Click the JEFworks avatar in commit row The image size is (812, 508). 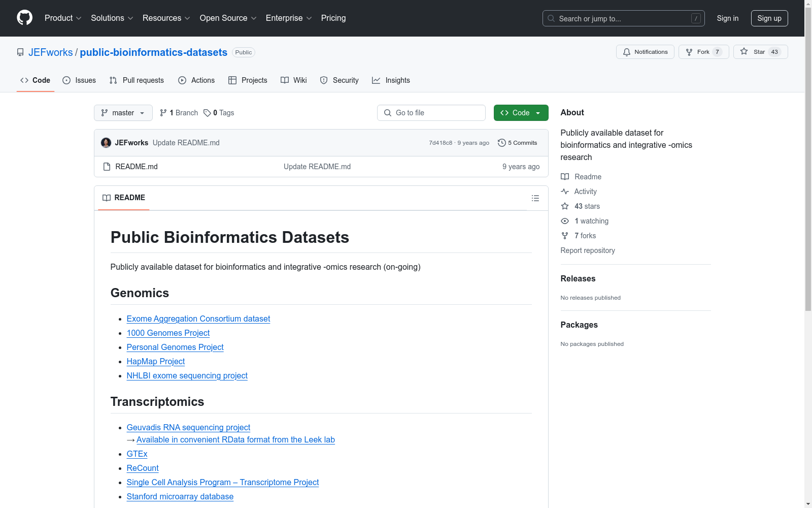[x=106, y=143]
